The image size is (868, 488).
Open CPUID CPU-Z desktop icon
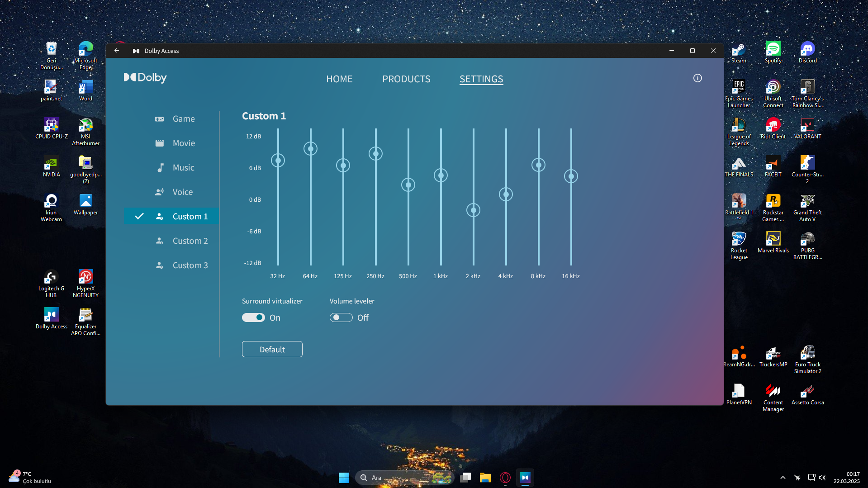click(x=51, y=128)
